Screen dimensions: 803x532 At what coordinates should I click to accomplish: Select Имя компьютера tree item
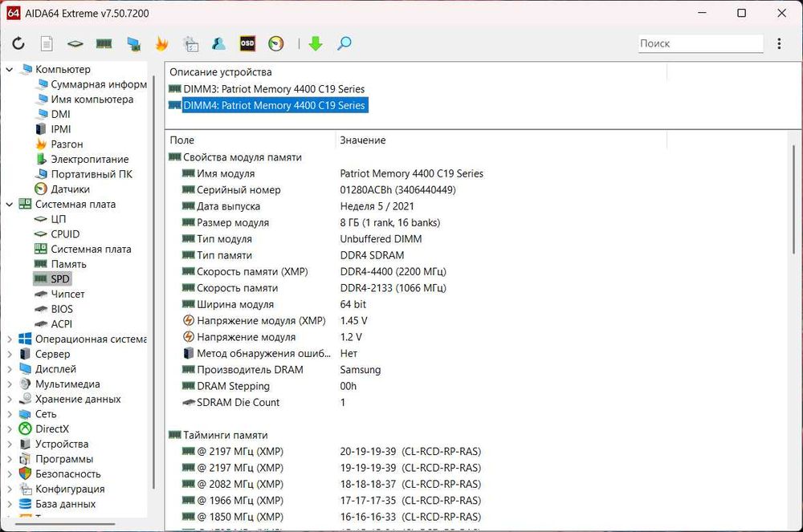pos(85,99)
